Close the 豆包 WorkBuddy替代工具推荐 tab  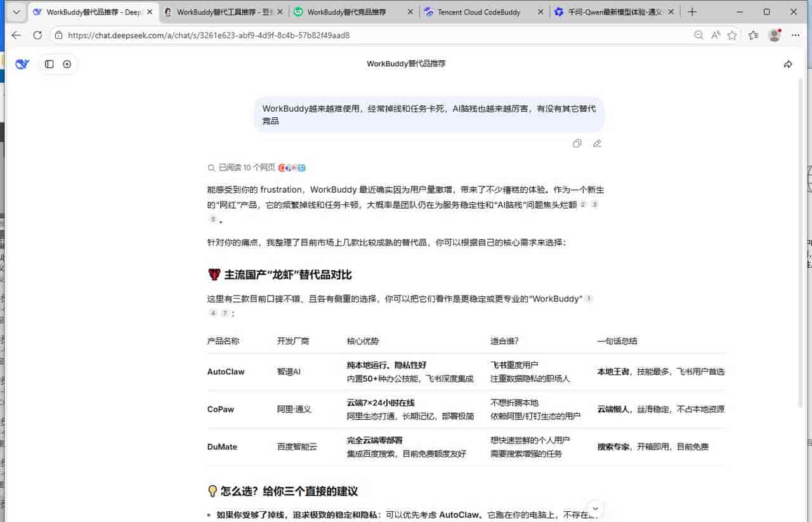(280, 12)
